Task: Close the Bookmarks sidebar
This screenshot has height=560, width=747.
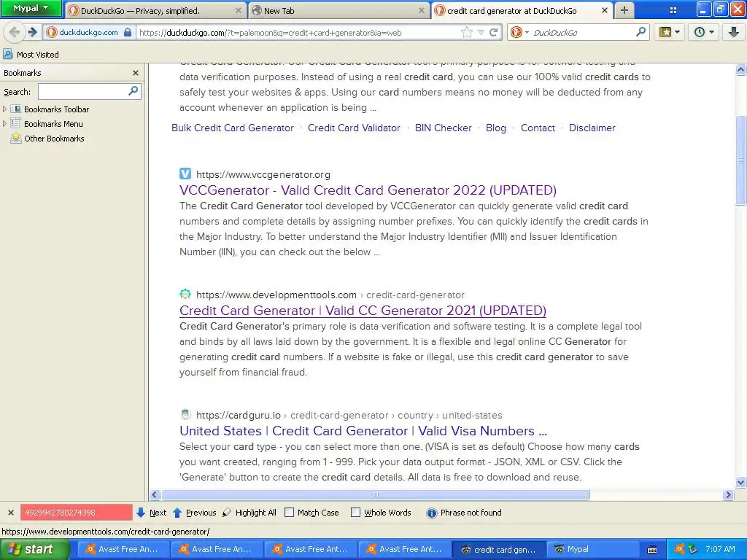Action: pyautogui.click(x=135, y=73)
